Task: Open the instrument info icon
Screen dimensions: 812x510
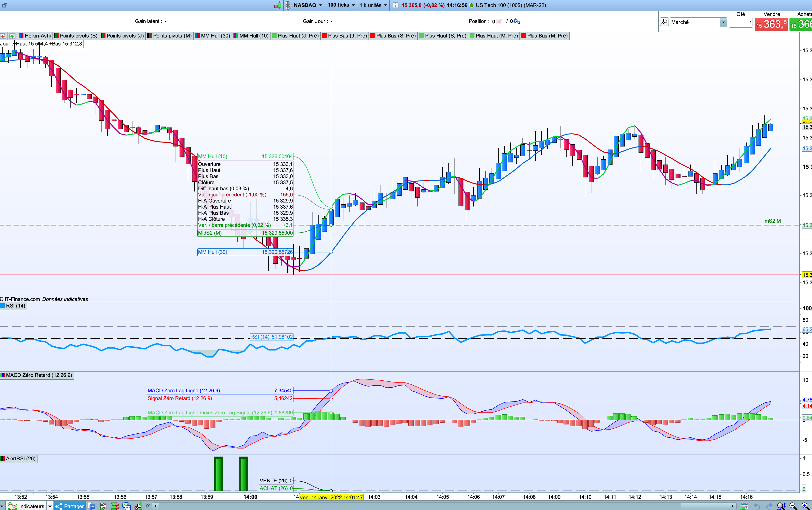Action: [x=395, y=5]
